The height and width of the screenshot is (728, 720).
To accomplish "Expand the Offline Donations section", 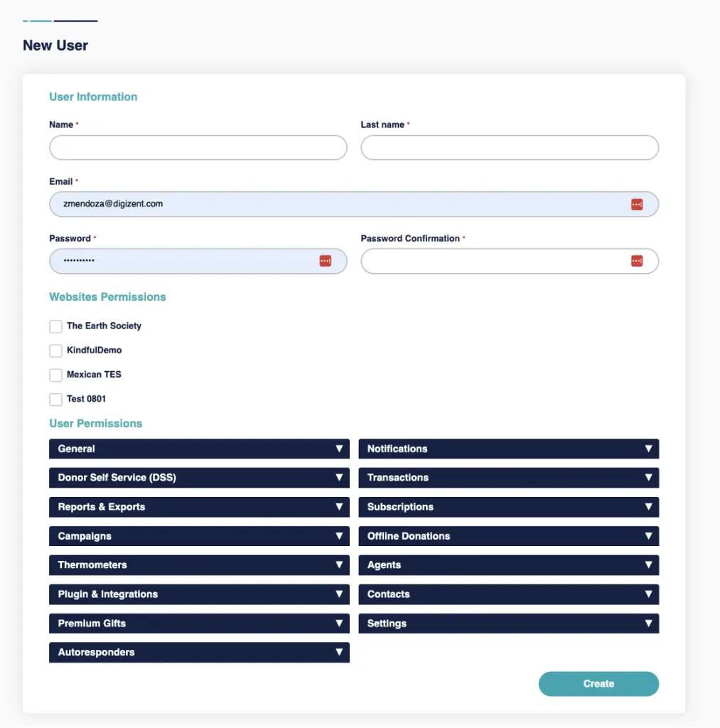I will coord(508,536).
